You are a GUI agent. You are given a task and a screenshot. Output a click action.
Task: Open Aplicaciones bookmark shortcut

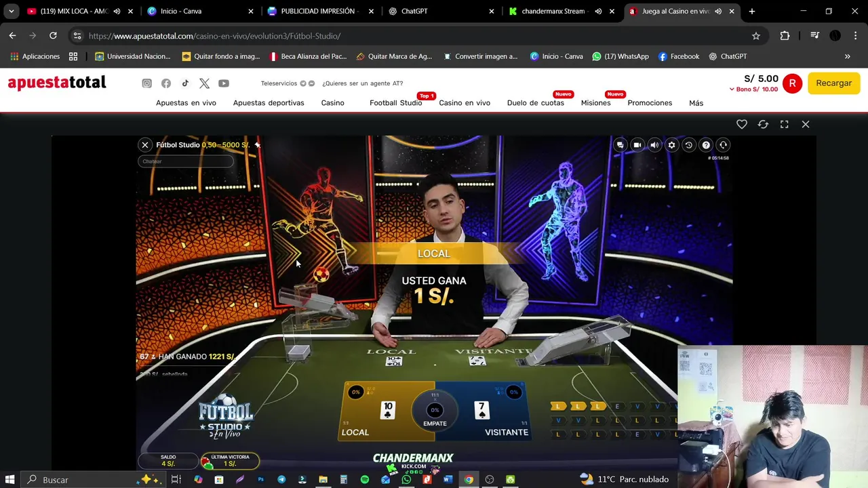click(x=35, y=56)
